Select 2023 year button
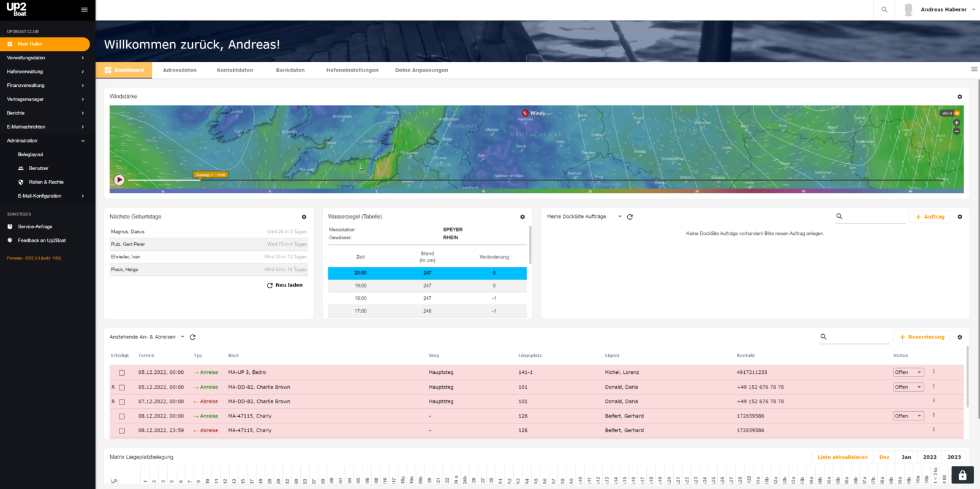 (954, 457)
